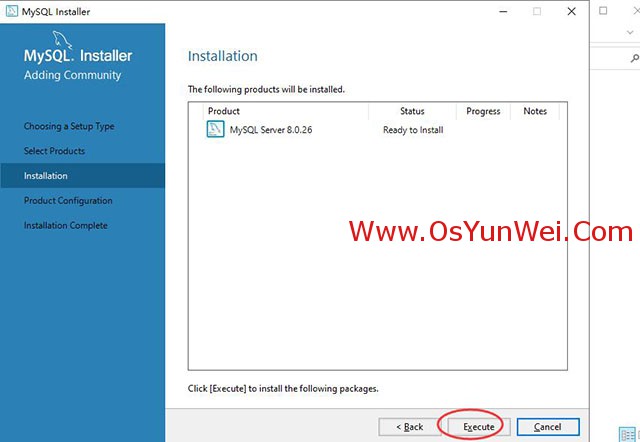The height and width of the screenshot is (442, 640).
Task: Select the MySQL Server 8.0.26 row text
Action: coord(271,130)
